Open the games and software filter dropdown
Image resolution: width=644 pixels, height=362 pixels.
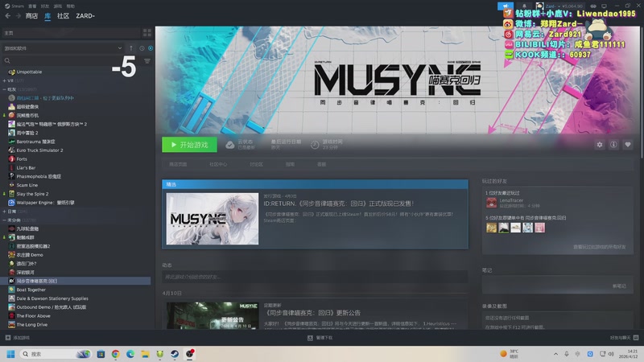[63, 48]
